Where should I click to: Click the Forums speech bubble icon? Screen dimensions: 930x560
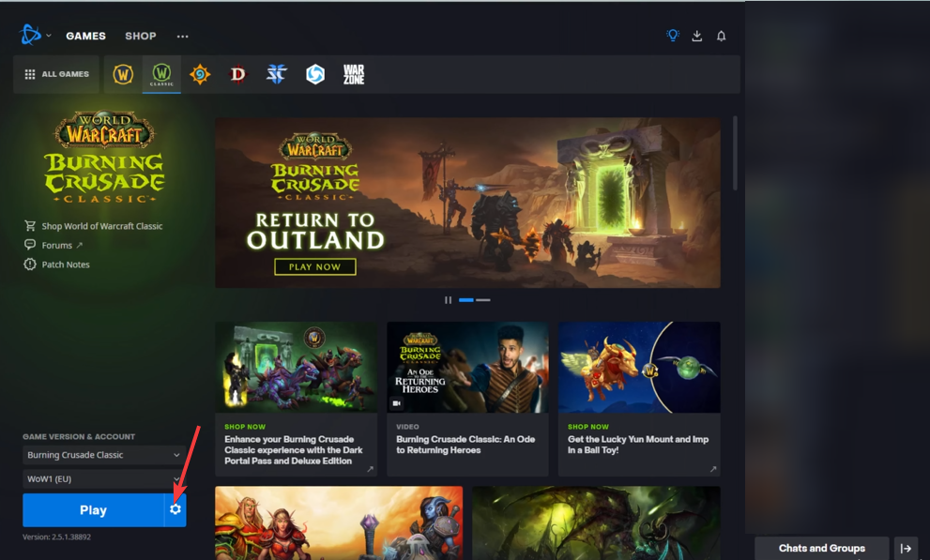pos(30,245)
